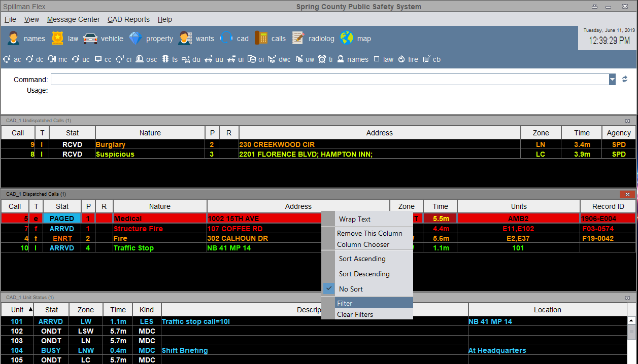Click Unit Status scrollbar up arrow

pos(631,320)
